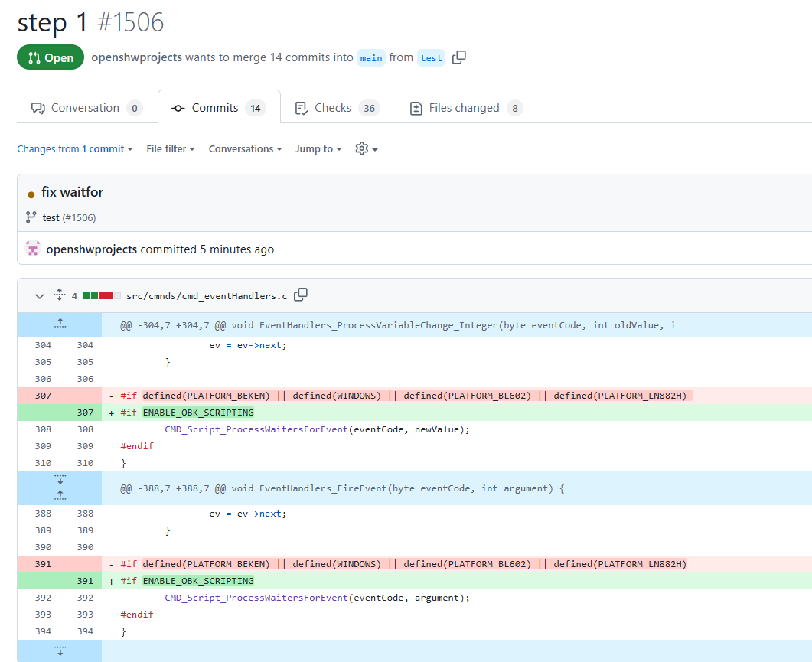The height and width of the screenshot is (662, 812).
Task: Expand all lines icon next to file name
Action: 60,295
